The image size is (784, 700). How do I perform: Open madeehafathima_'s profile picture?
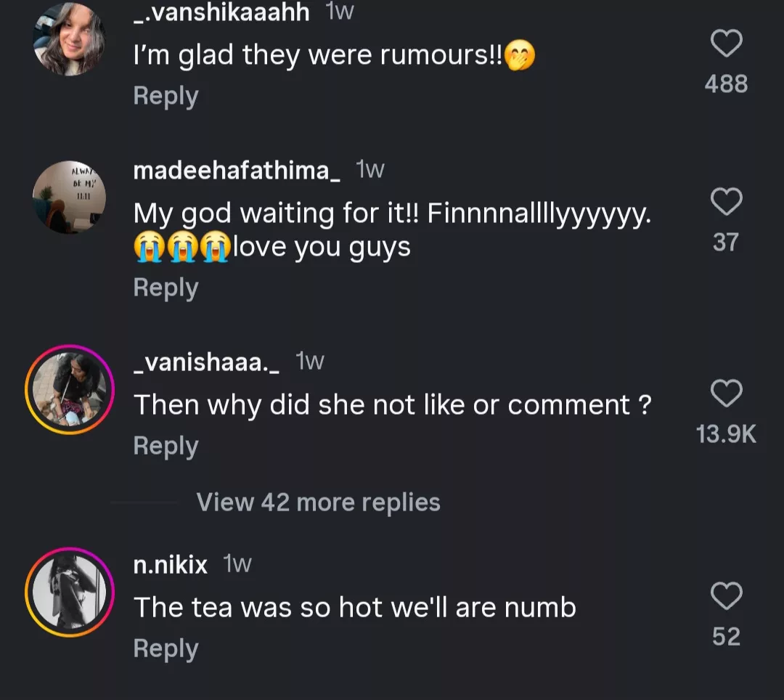point(70,198)
